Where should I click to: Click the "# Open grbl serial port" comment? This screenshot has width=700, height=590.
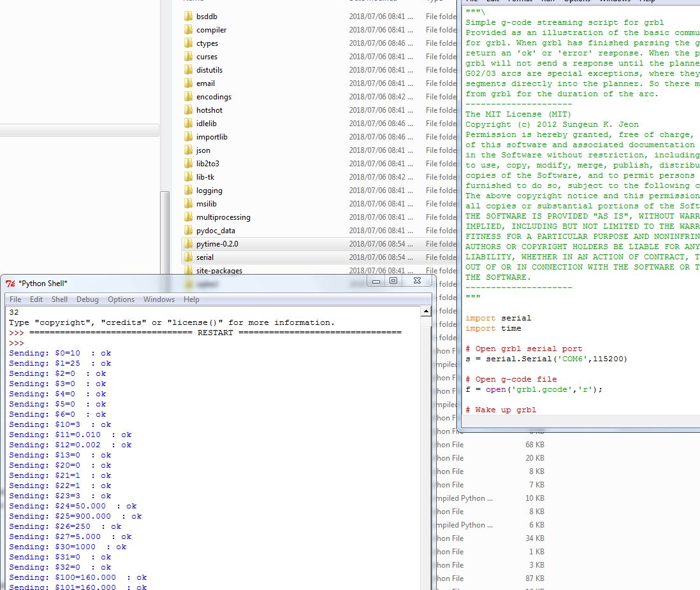pos(523,349)
